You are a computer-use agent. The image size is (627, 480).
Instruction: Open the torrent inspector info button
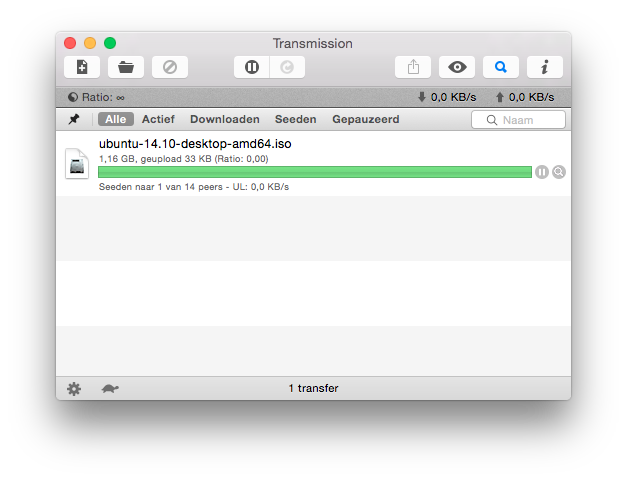[545, 67]
